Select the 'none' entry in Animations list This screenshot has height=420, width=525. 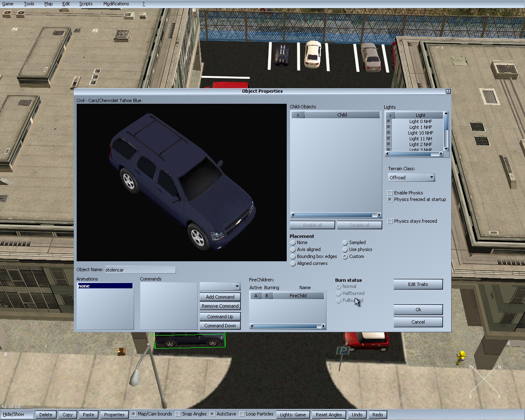click(105, 286)
